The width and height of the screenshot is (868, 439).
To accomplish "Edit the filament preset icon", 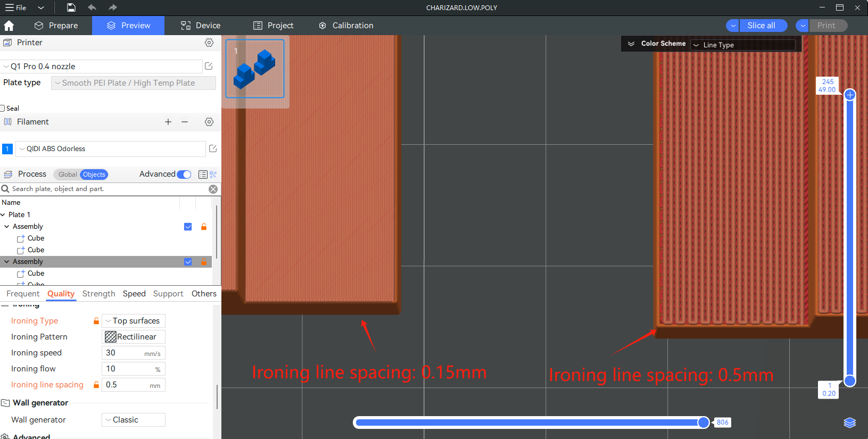I will pos(213,148).
